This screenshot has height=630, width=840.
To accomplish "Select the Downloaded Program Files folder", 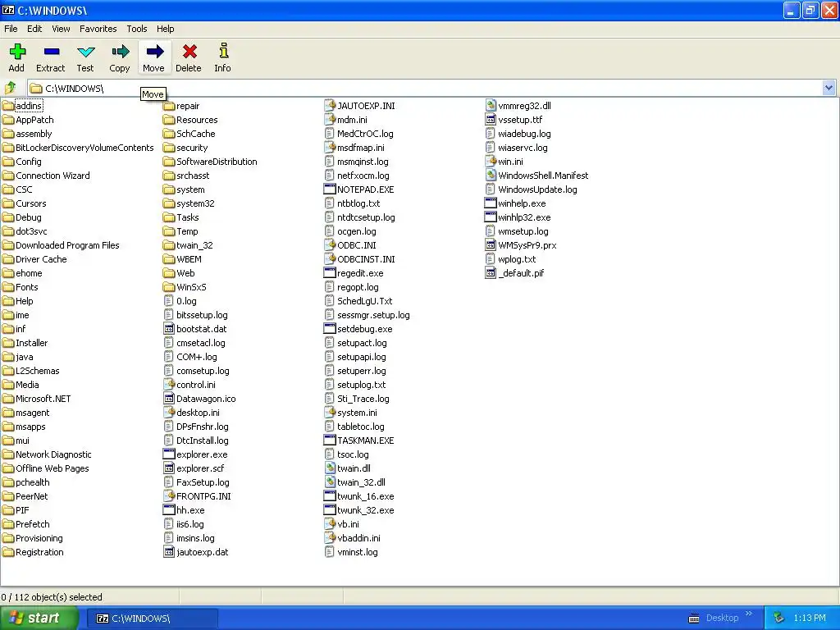I will click(x=61, y=244).
